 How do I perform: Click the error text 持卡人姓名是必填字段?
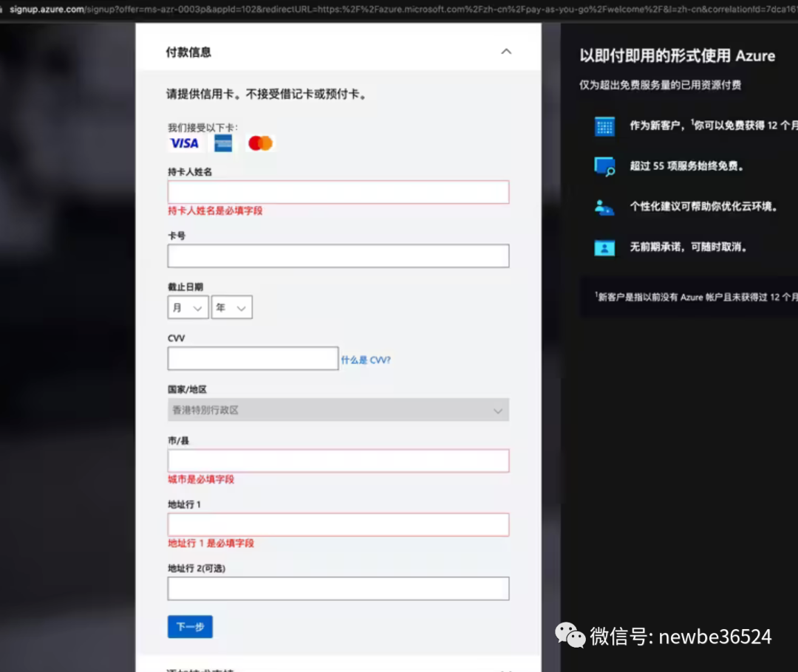point(215,210)
